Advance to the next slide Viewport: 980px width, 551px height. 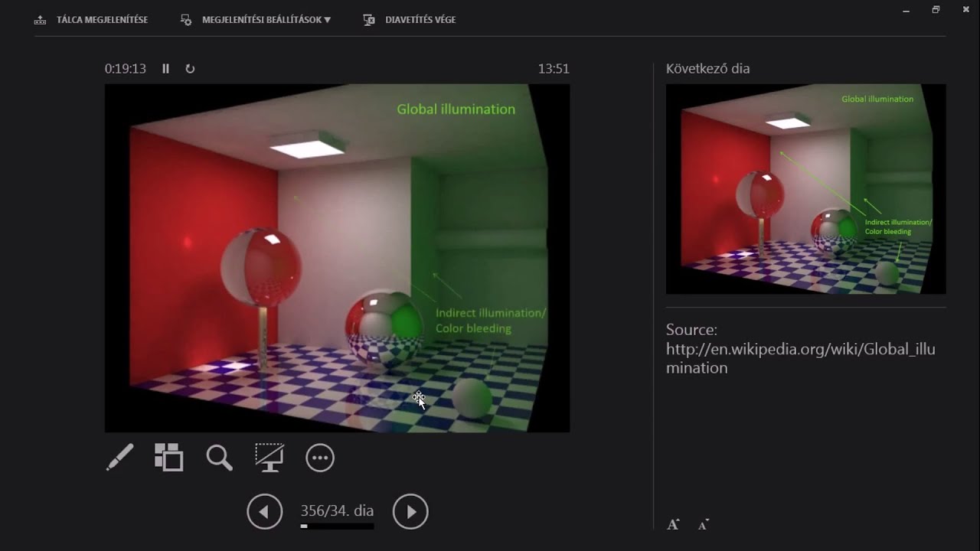coord(410,511)
